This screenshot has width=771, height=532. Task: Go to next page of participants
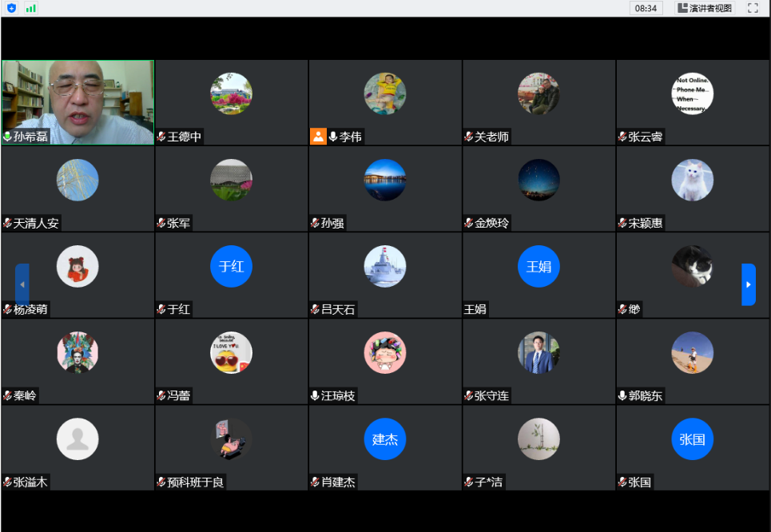(x=748, y=284)
